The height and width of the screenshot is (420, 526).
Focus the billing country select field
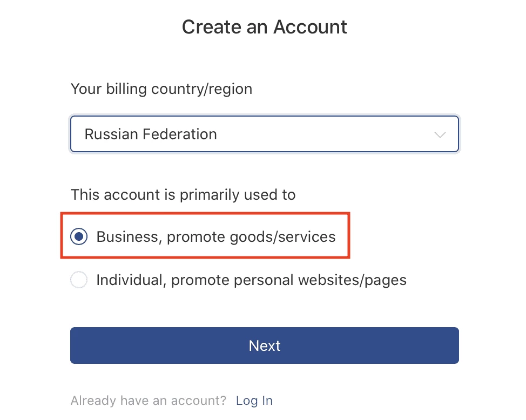pos(264,134)
